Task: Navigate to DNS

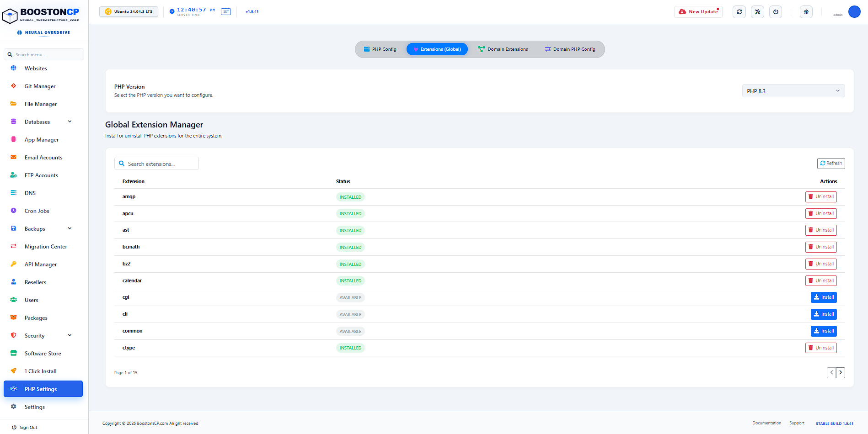Action: pyautogui.click(x=30, y=193)
